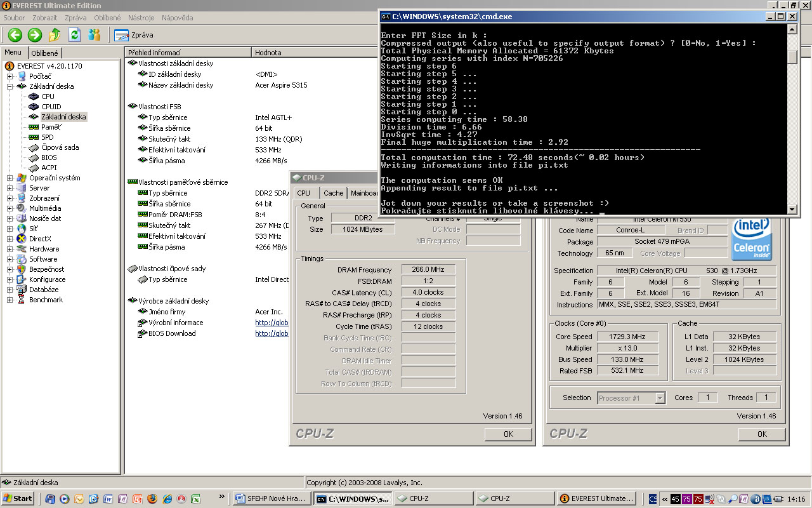The image size is (812, 508).
Task: Open SFEHP Nové Hra taskbar button
Action: click(272, 498)
